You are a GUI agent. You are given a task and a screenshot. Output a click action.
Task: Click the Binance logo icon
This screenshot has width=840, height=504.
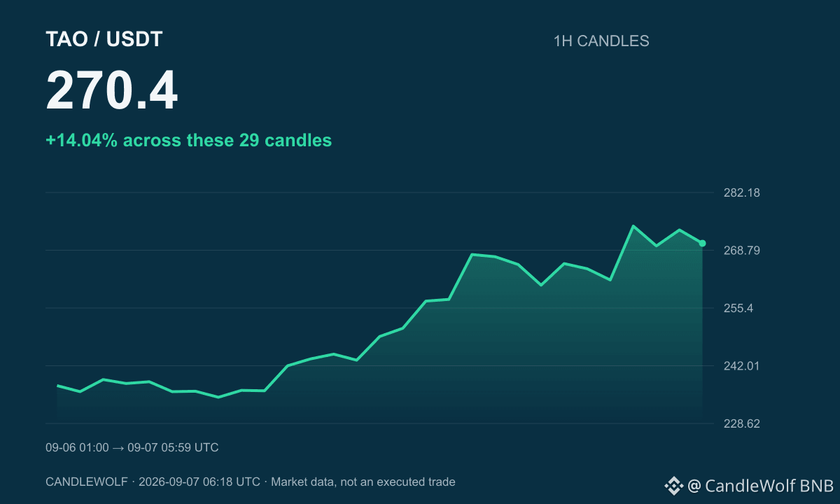click(x=673, y=485)
